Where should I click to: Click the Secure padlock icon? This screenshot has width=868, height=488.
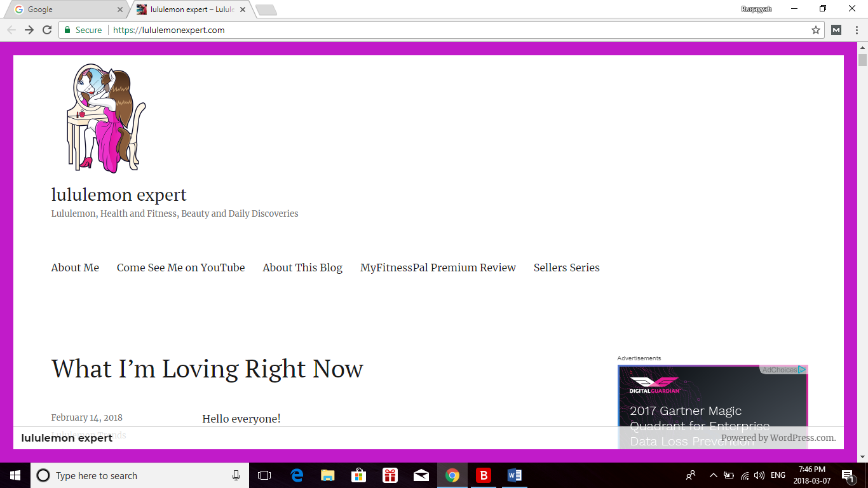coord(67,30)
